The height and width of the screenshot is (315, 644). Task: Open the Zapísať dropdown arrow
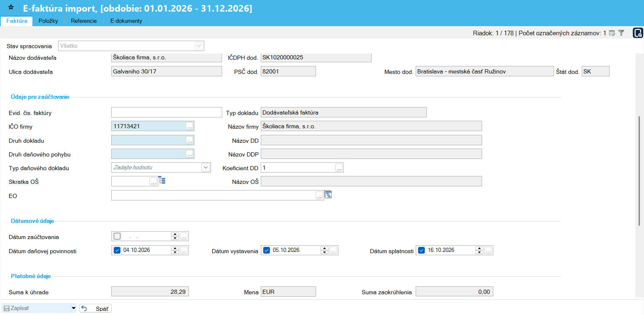point(73,308)
